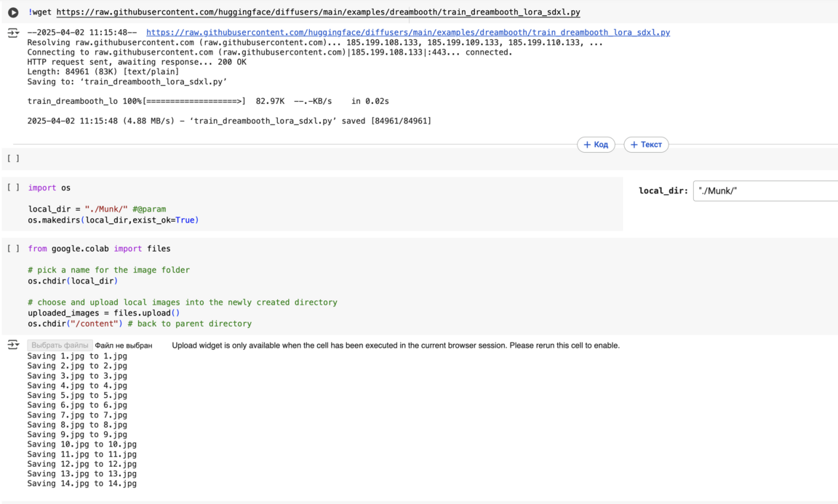Focus the local_dir form input field

[765, 191]
